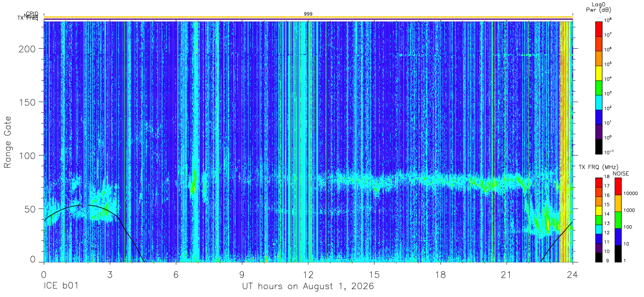Click the '15' tick on UT hours axis
This screenshot has width=644, height=297.
374,274
